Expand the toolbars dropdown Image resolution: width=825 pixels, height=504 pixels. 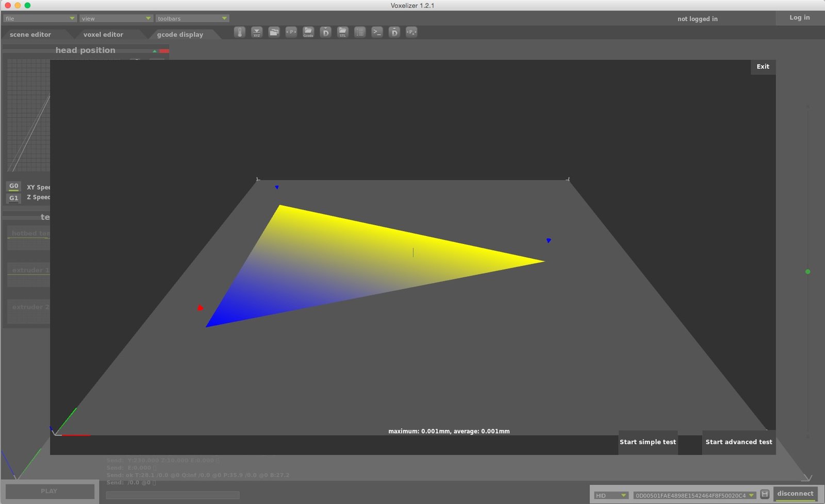(192, 19)
